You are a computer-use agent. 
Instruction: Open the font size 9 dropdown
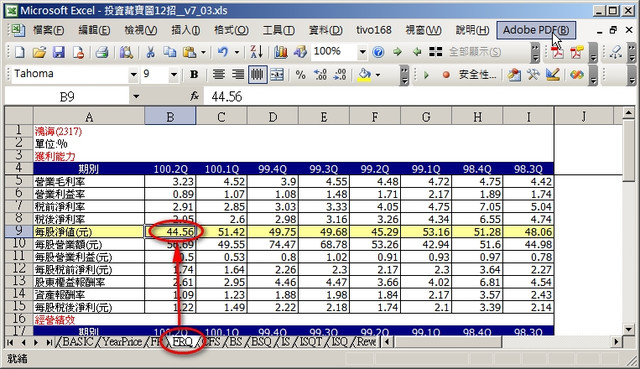click(x=174, y=75)
